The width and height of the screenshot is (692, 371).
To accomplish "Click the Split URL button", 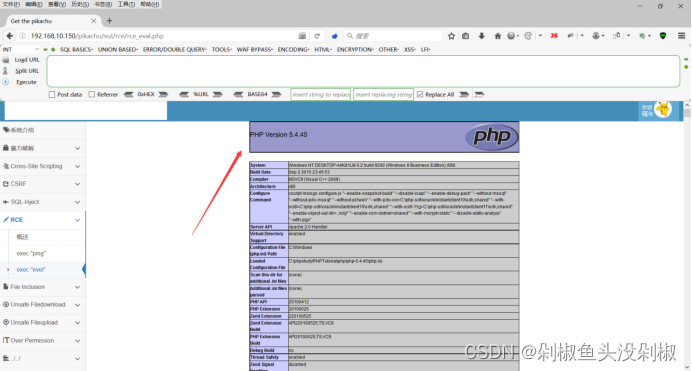I will [x=27, y=71].
